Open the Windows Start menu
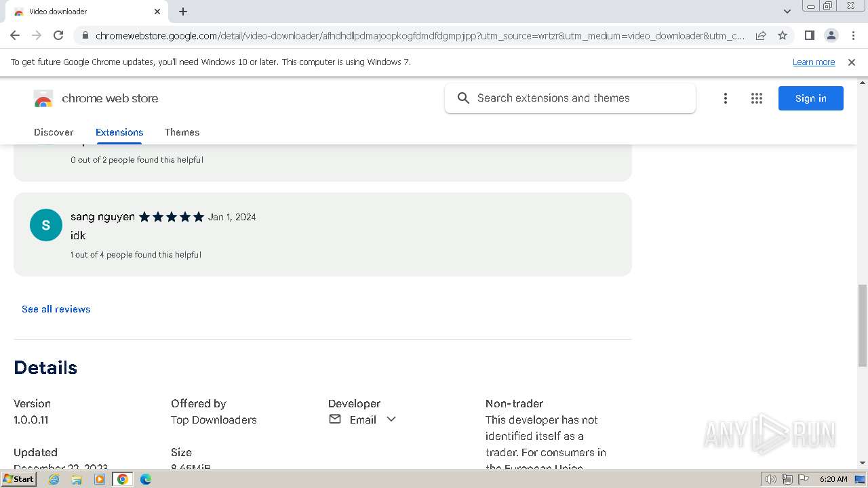The image size is (868, 488). tap(18, 479)
